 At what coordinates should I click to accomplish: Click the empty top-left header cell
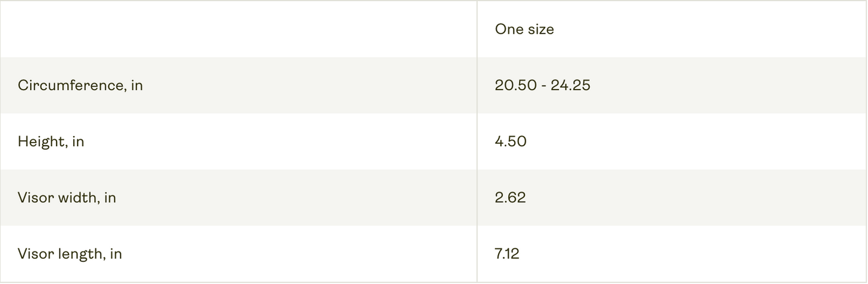[238, 29]
